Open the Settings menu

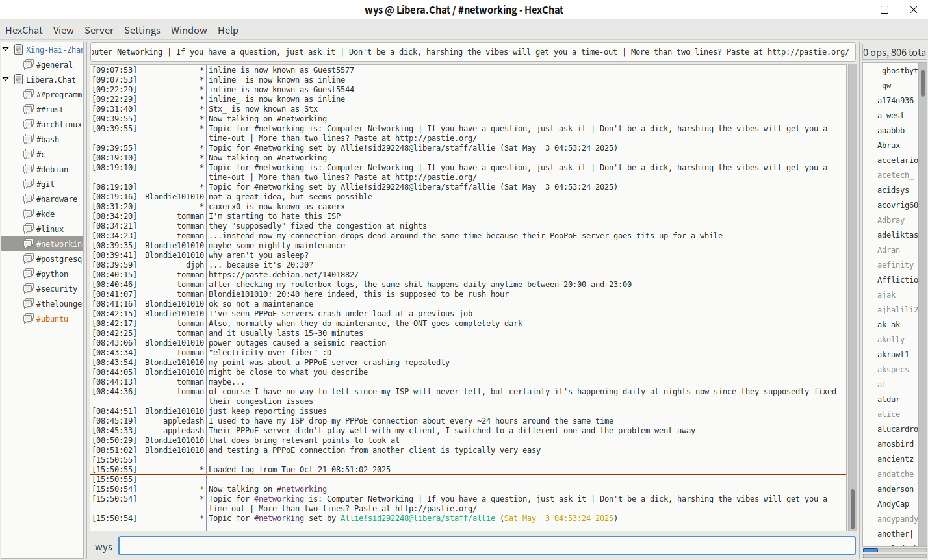142,31
